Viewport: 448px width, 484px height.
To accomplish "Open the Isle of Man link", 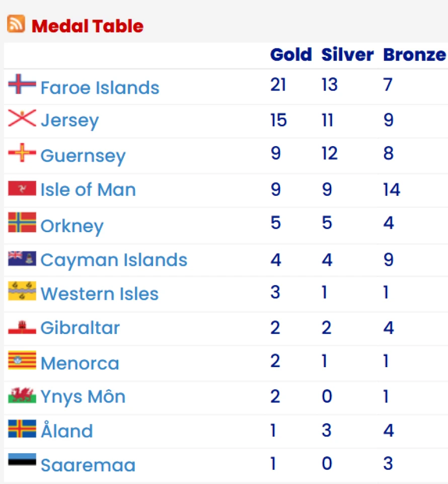I will [88, 189].
